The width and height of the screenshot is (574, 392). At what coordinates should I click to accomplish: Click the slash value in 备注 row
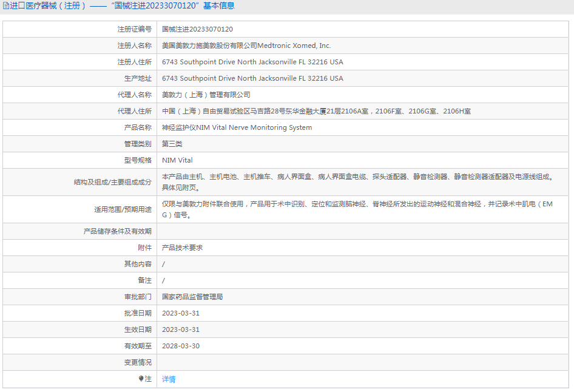point(163,281)
